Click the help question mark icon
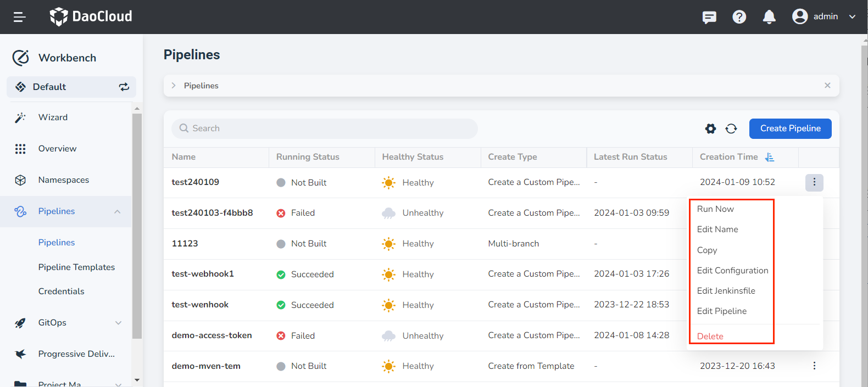Viewport: 868px width, 387px height. coord(739,17)
